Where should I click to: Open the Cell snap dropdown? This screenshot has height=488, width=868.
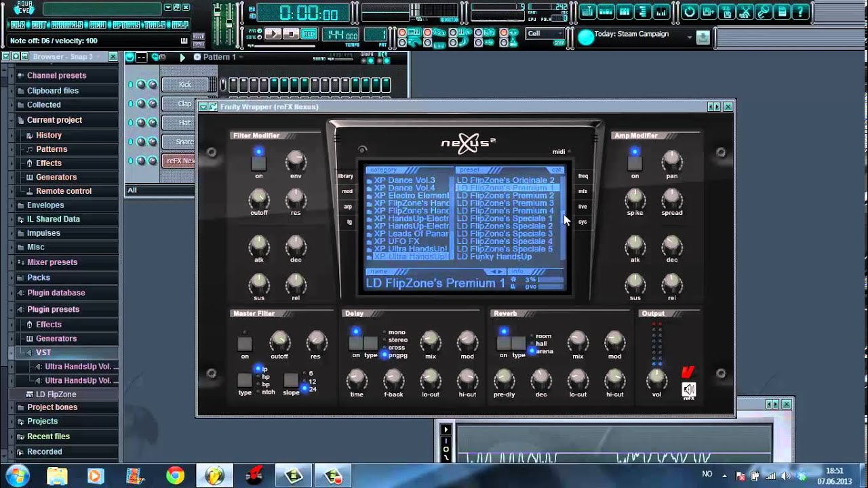(545, 34)
